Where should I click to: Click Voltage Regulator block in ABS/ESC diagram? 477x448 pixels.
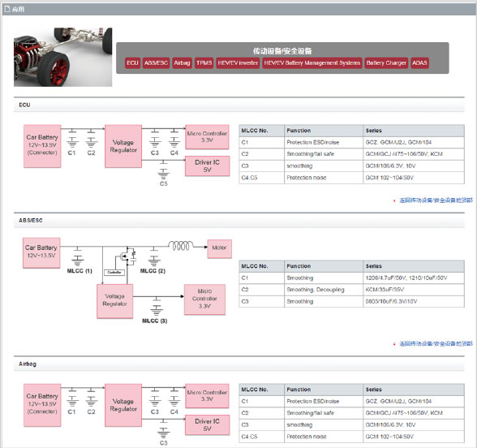click(114, 301)
